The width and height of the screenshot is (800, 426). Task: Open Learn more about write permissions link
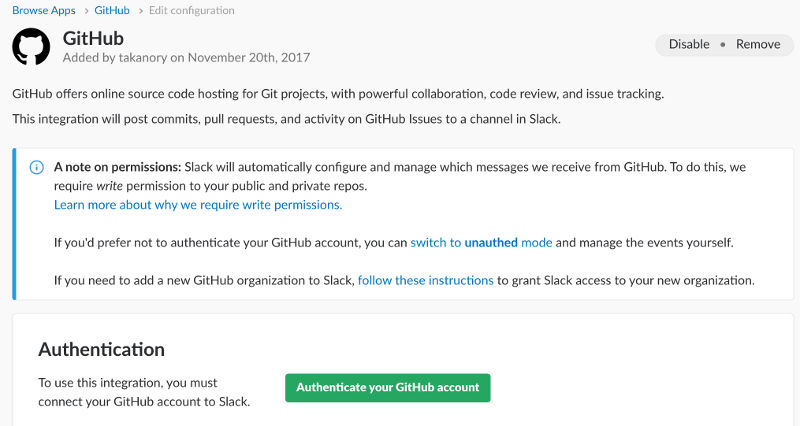tap(198, 205)
